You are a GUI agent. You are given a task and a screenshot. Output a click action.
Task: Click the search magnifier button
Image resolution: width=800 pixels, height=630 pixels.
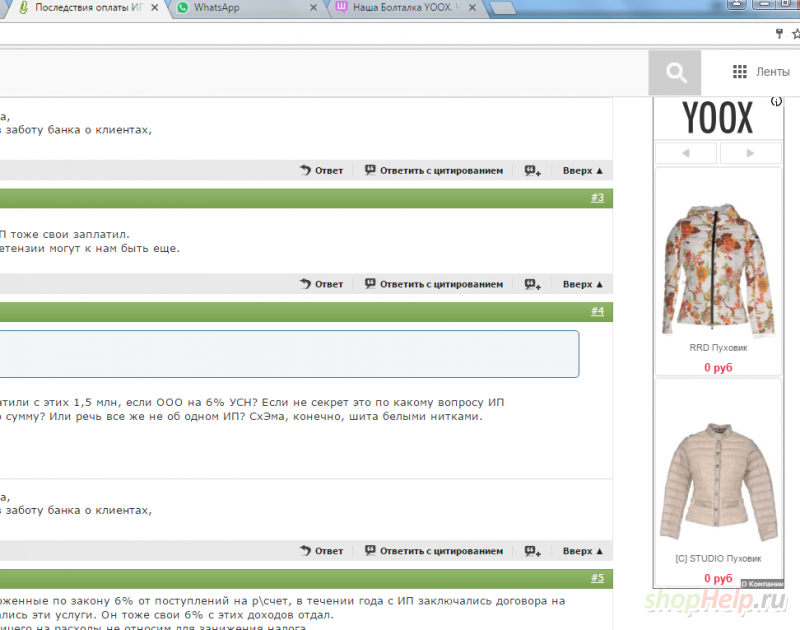point(674,72)
